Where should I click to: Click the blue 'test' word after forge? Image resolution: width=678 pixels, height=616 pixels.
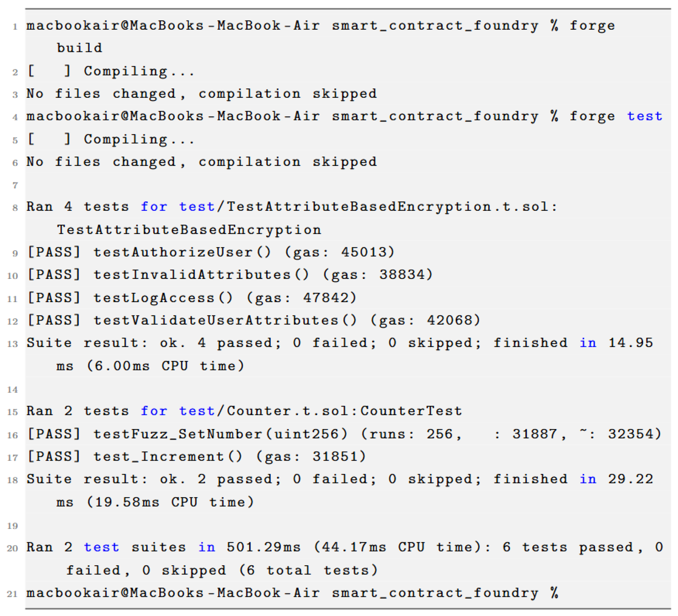tap(644, 116)
